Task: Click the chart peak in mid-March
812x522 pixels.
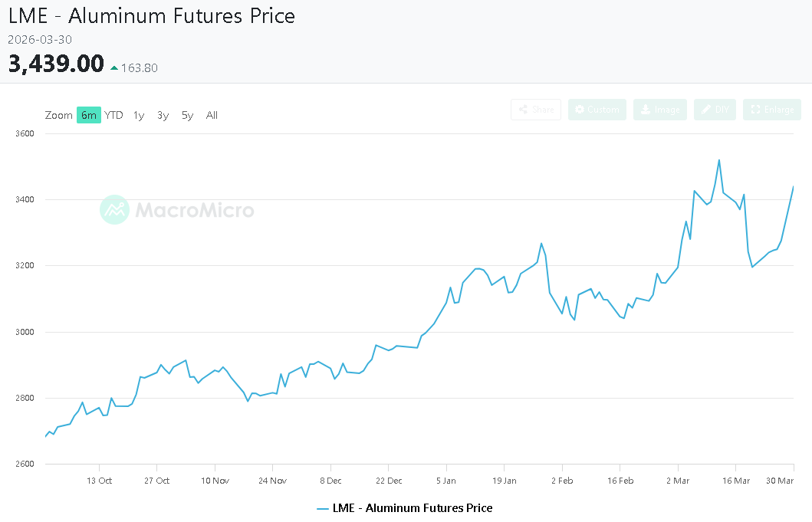Action: tap(719, 160)
